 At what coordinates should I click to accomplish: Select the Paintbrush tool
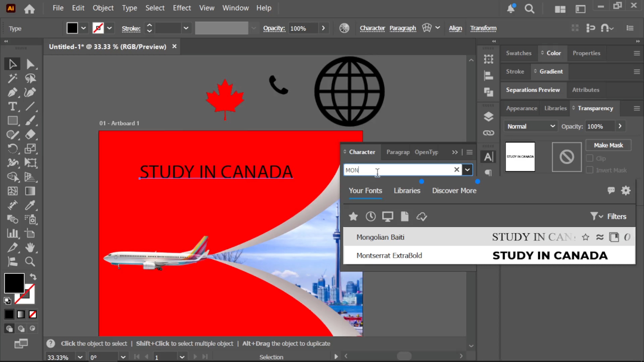pyautogui.click(x=30, y=120)
